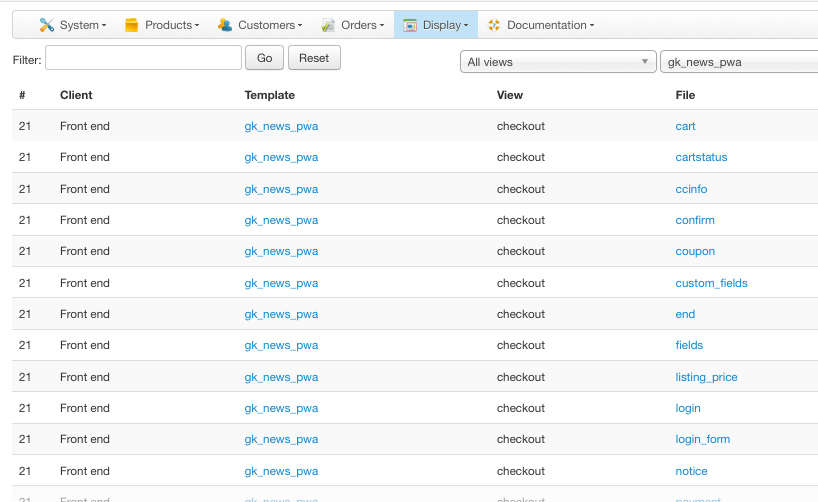
Task: Open the login_form file link
Action: coord(702,439)
